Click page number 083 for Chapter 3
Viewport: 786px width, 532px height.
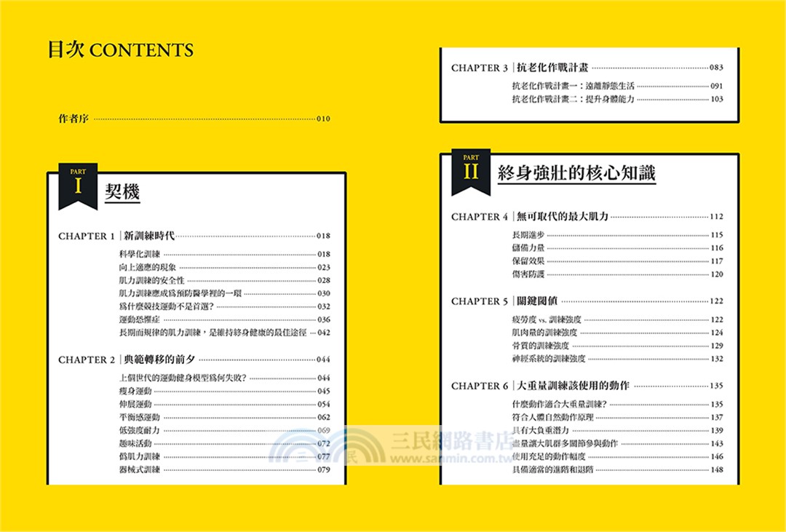[x=717, y=67]
